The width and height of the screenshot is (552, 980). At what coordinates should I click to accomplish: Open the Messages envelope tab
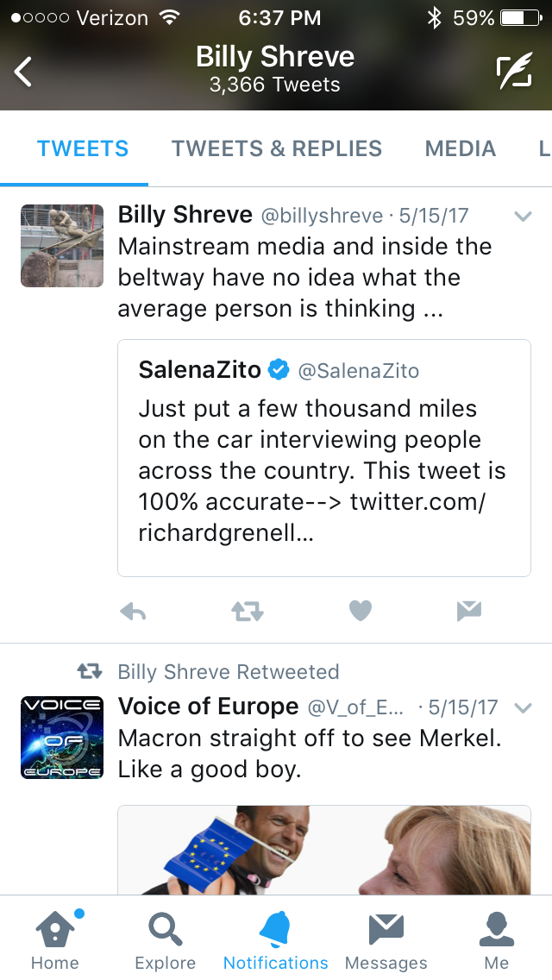tap(386, 938)
